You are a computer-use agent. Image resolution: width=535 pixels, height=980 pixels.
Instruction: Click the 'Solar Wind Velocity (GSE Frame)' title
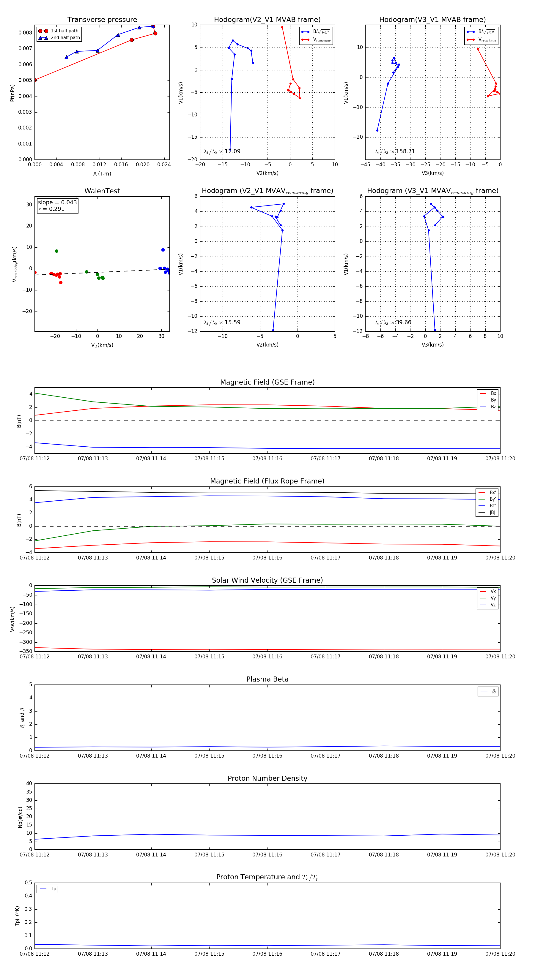click(267, 580)
